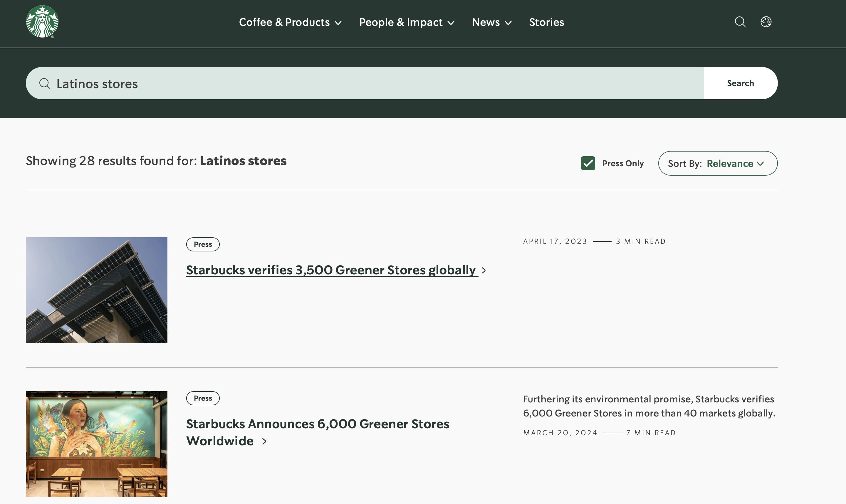Viewport: 846px width, 504px height.
Task: Expand People & Impact menu
Action: 407,22
